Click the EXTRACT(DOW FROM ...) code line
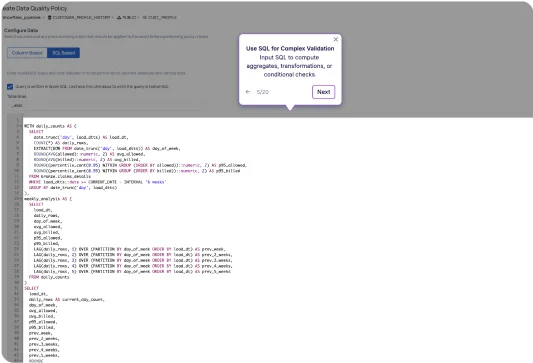This screenshot has width=533, height=363. pos(107,149)
